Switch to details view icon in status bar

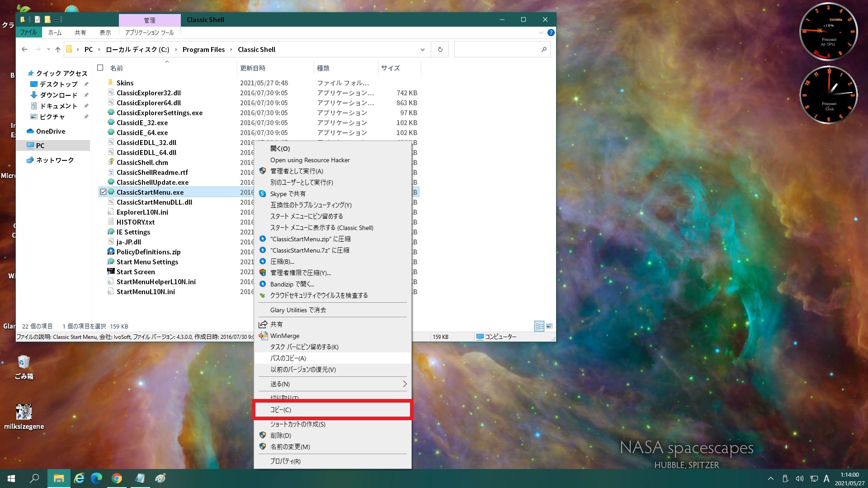pos(539,326)
